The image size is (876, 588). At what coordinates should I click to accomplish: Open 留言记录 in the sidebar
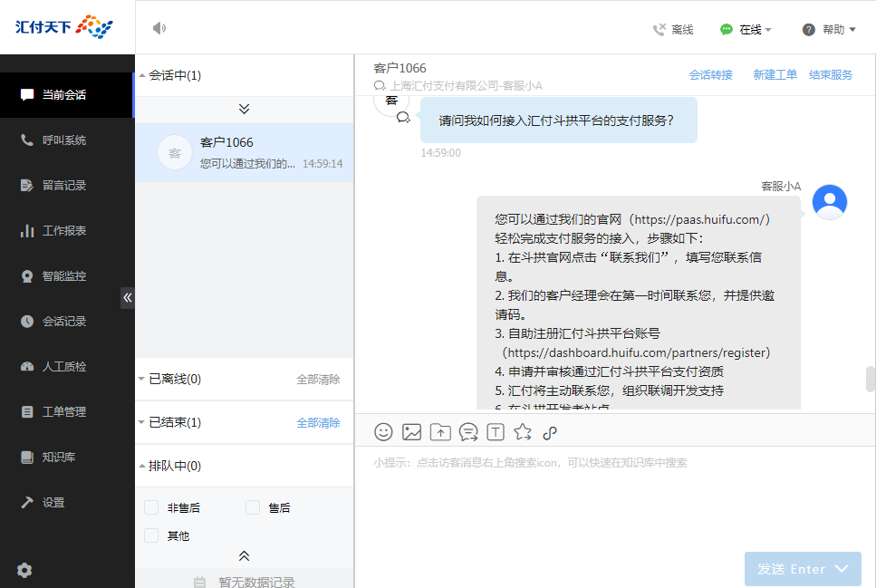point(67,185)
